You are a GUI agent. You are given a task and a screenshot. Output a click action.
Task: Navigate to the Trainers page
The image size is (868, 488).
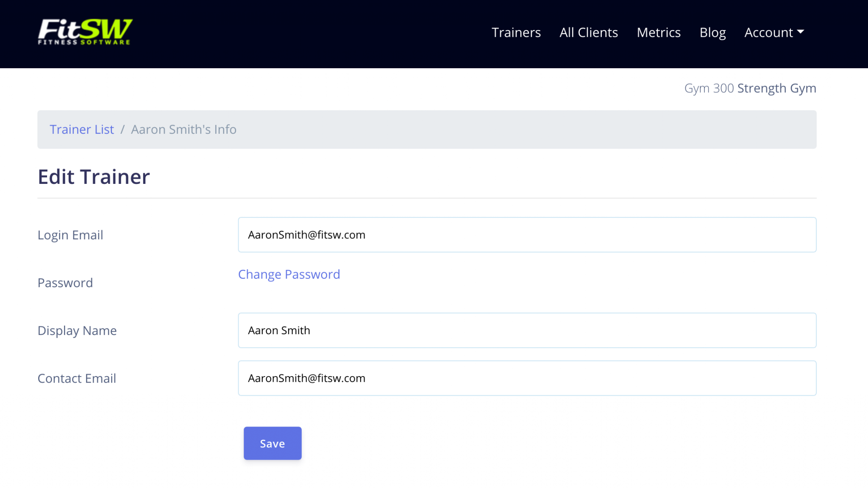point(516,32)
